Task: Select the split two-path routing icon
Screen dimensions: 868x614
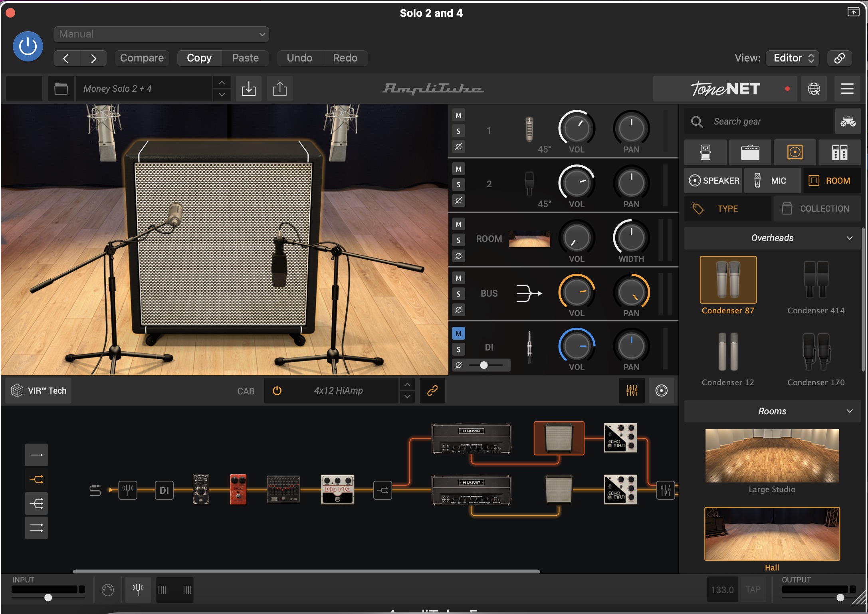Action: (36, 479)
